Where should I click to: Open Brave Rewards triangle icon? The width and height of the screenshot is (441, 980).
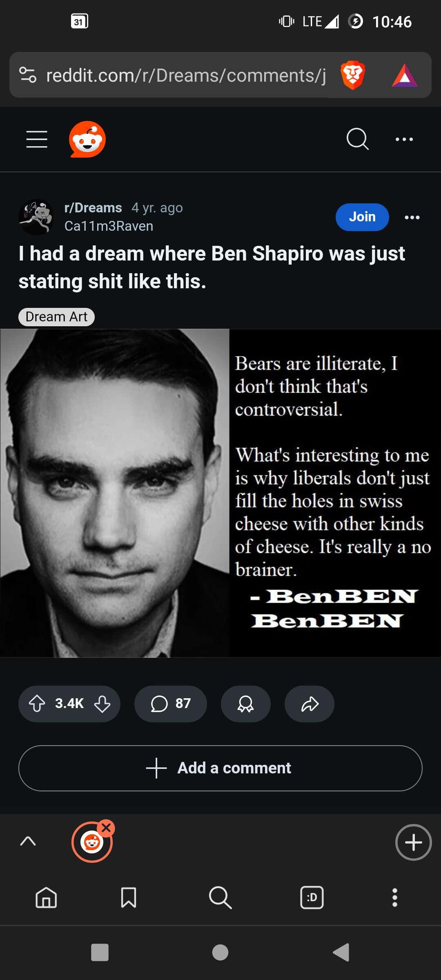[x=405, y=76]
